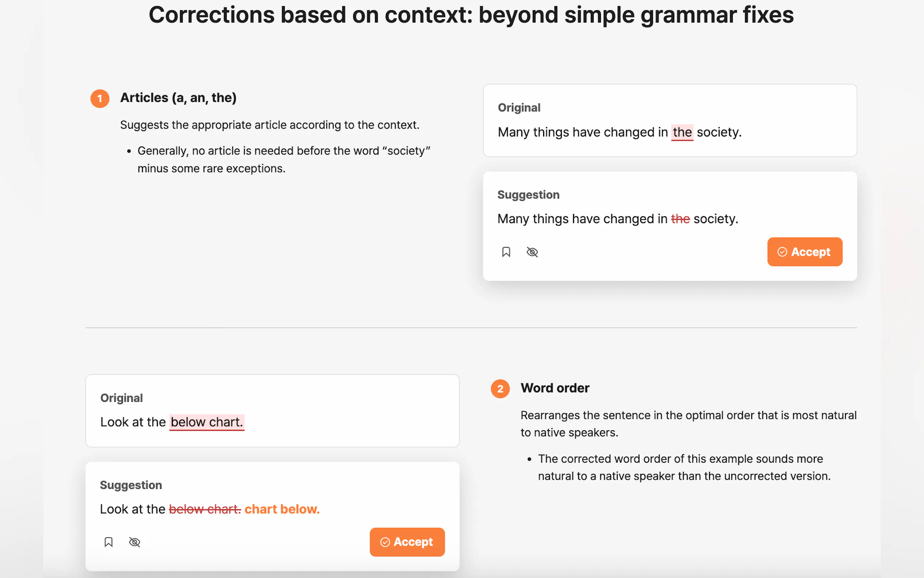Click the orange "chart below." replacement text
924x578 pixels.
click(x=282, y=509)
